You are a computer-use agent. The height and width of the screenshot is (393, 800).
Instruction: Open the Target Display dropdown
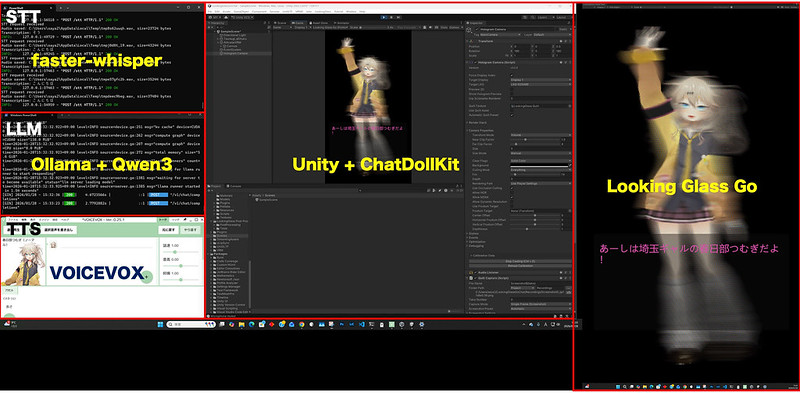(x=541, y=80)
